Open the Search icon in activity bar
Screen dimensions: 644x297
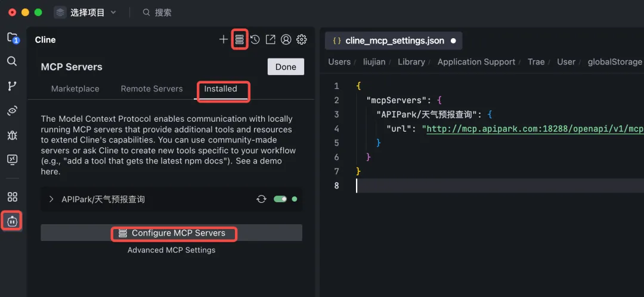[13, 61]
